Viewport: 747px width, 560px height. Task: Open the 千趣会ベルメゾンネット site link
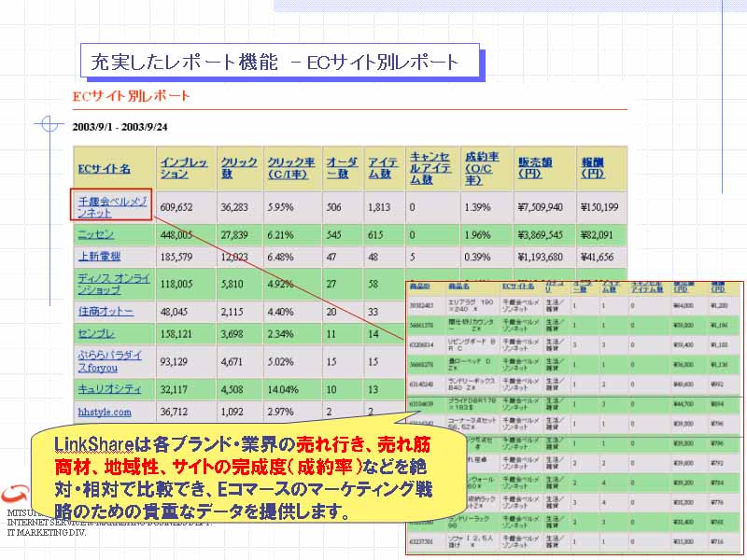point(112,207)
